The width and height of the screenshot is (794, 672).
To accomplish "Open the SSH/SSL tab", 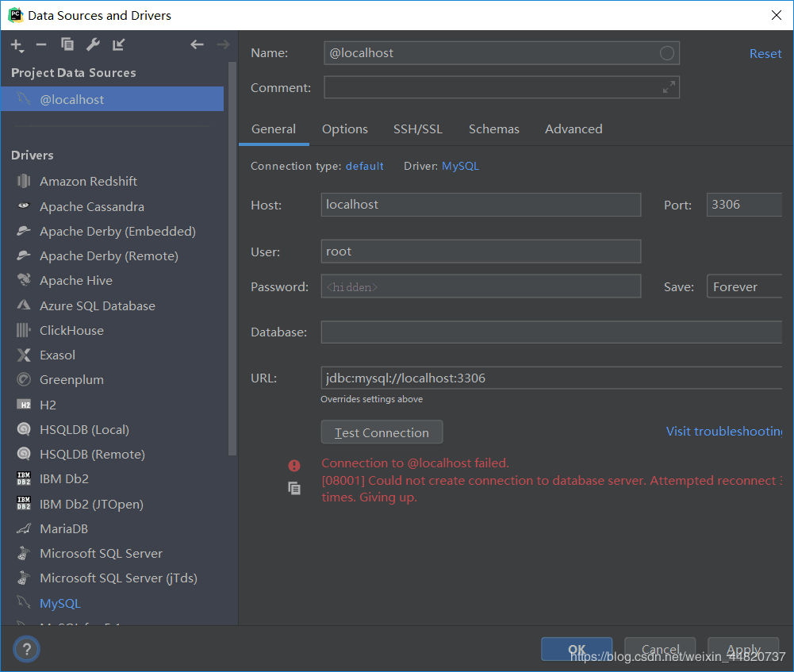I will (418, 129).
